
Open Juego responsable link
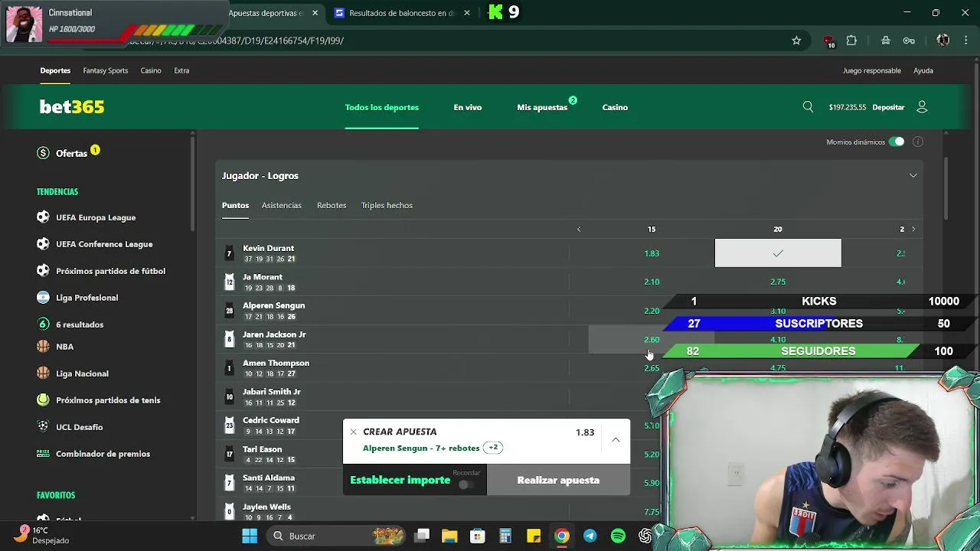coord(871,70)
